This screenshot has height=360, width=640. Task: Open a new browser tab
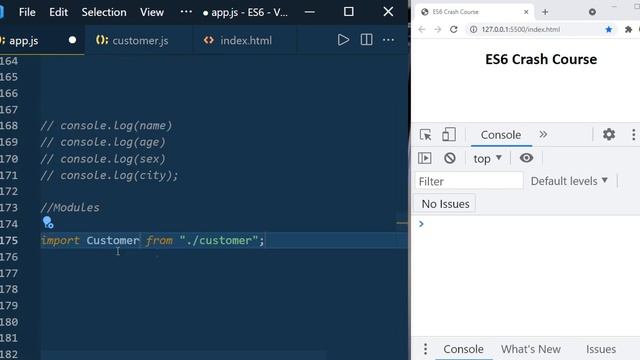pyautogui.click(x=545, y=12)
